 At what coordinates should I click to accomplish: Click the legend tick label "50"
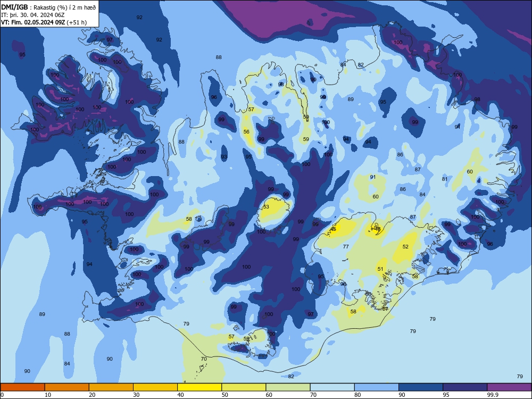[x=225, y=395]
